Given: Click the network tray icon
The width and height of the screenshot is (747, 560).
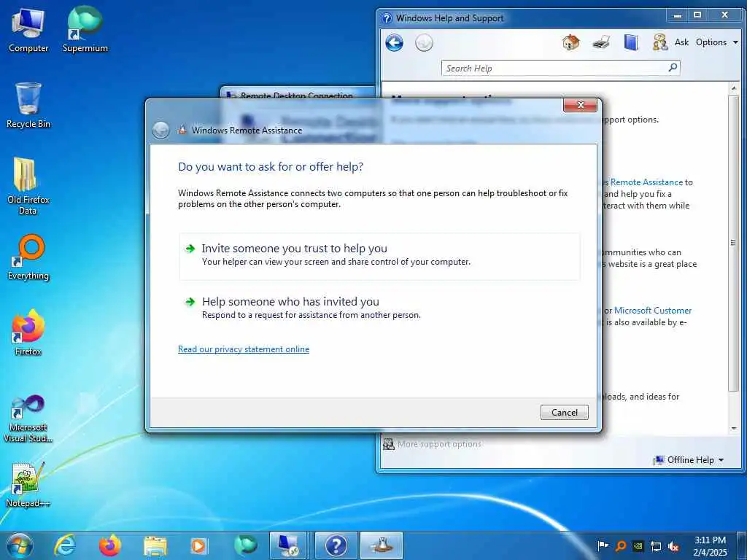Looking at the screenshot, I should pyautogui.click(x=656, y=546).
